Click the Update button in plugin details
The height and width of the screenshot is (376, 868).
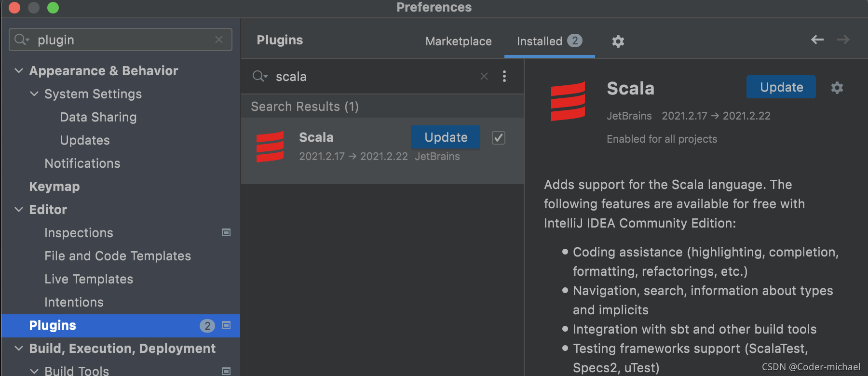(x=781, y=87)
